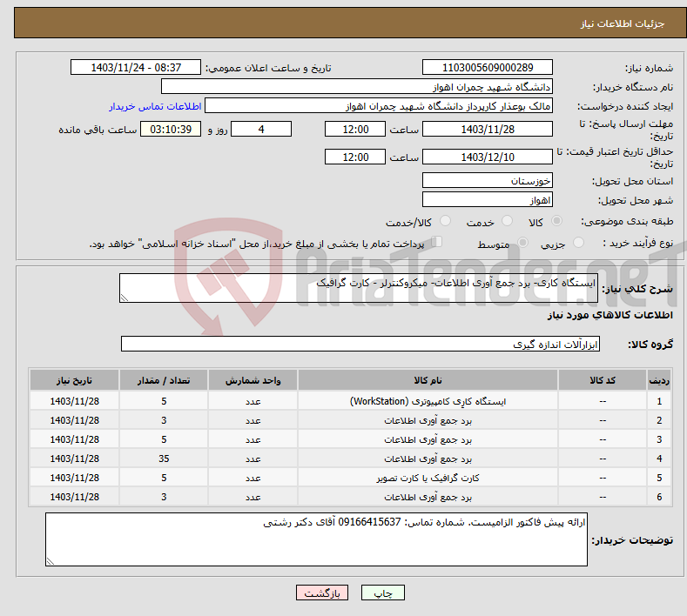This screenshot has width=687, height=616.
Task: Select کارت گرافیک یا کارت تصویر cell
Action: [428, 478]
